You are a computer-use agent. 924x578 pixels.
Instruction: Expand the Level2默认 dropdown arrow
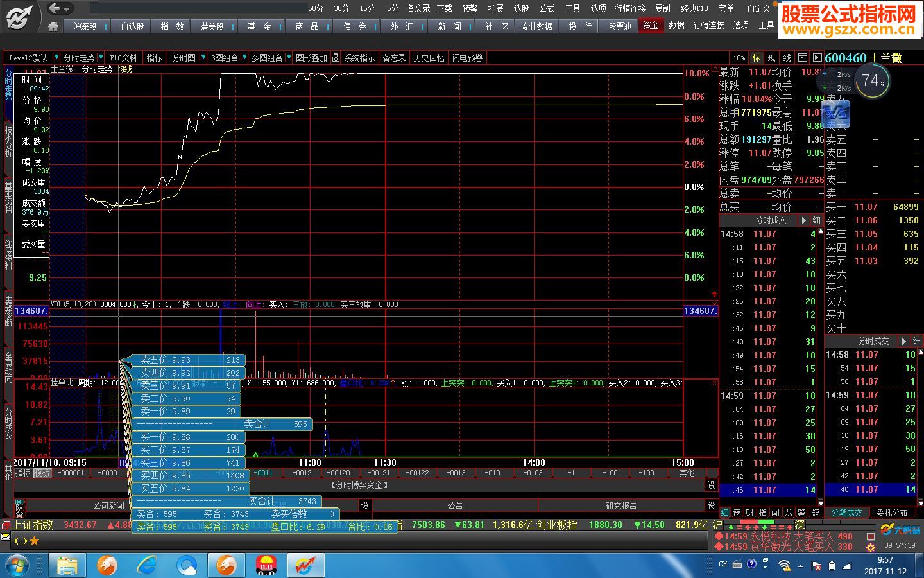(x=56, y=58)
